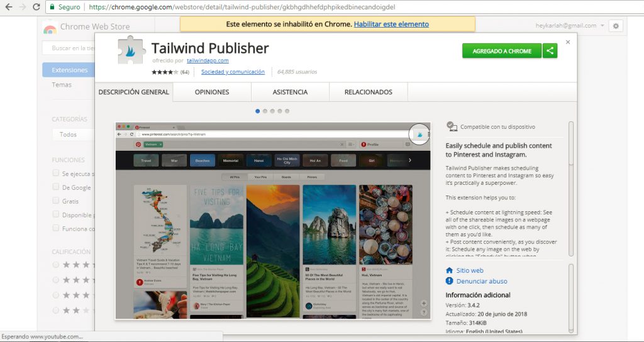Image resolution: width=644 pixels, height=342 pixels.
Task: Click the additional info panel scrollbar
Action: click(571, 299)
